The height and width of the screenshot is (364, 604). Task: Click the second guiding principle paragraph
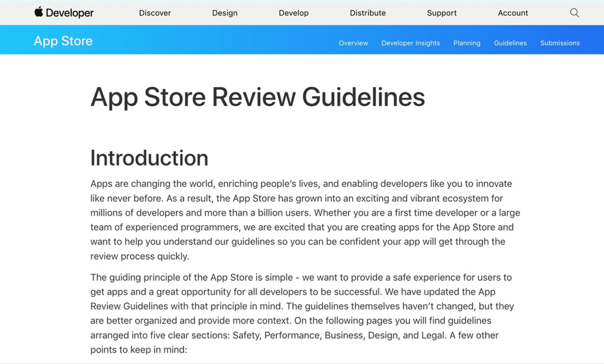click(302, 313)
